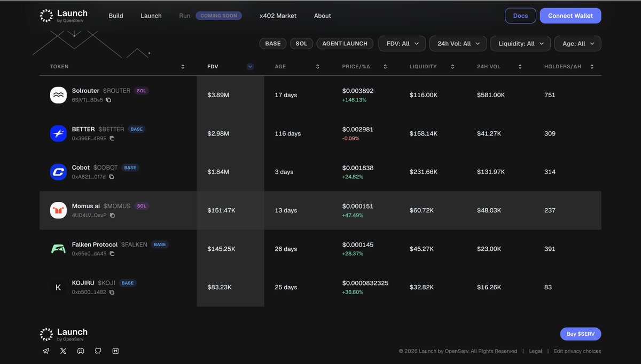Toggle the SOL chain filter
Viewport: 641px width, 364px height.
point(301,44)
